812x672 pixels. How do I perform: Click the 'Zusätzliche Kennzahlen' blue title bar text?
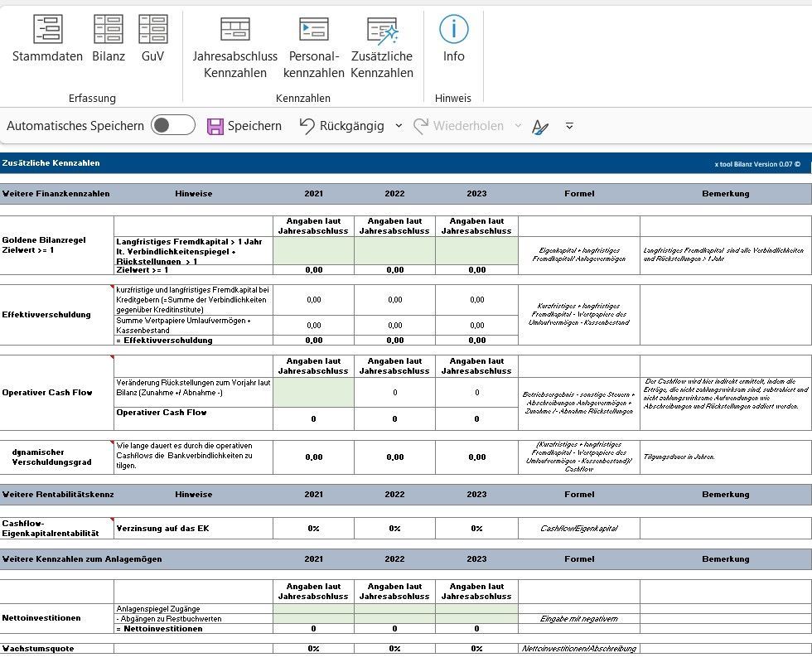click(51, 163)
